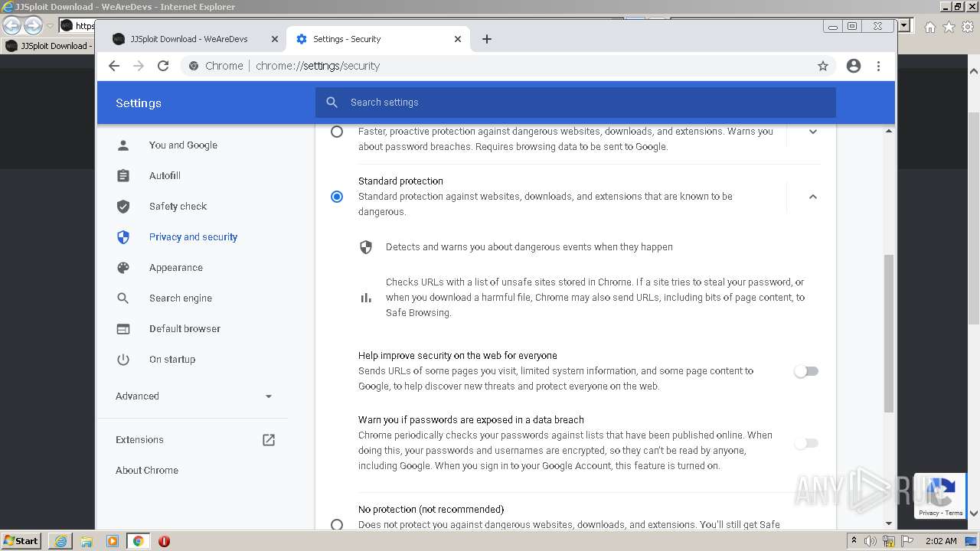Click the Privacy and security shield icon

pos(123,237)
